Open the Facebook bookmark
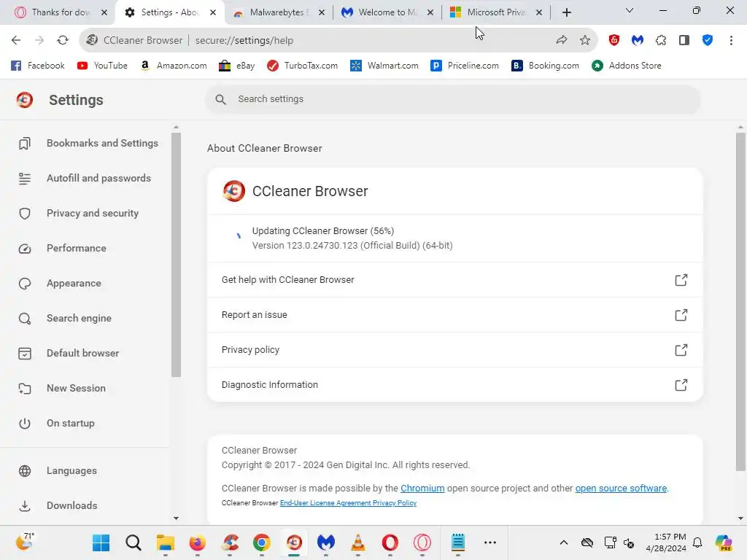 38,66
